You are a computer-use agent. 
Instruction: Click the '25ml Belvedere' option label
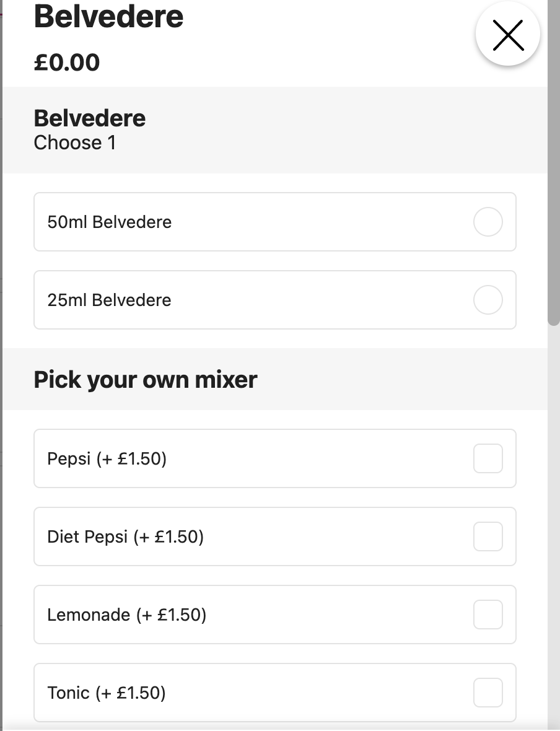[x=109, y=300]
